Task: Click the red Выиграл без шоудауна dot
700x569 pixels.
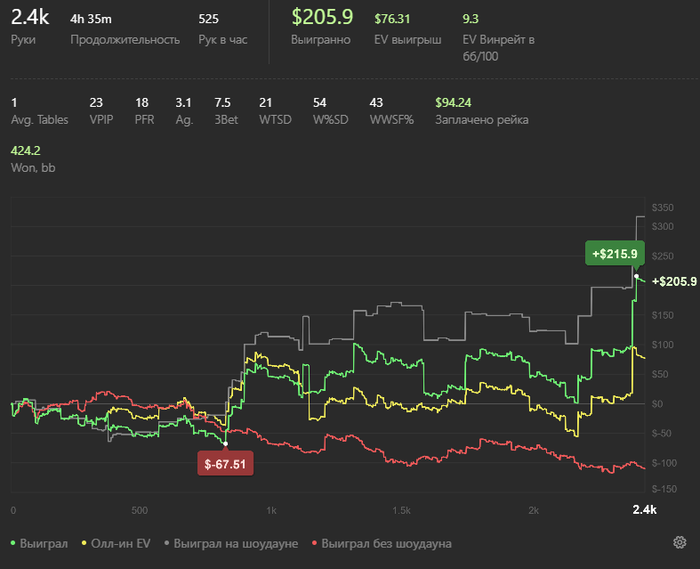Action: 314,544
